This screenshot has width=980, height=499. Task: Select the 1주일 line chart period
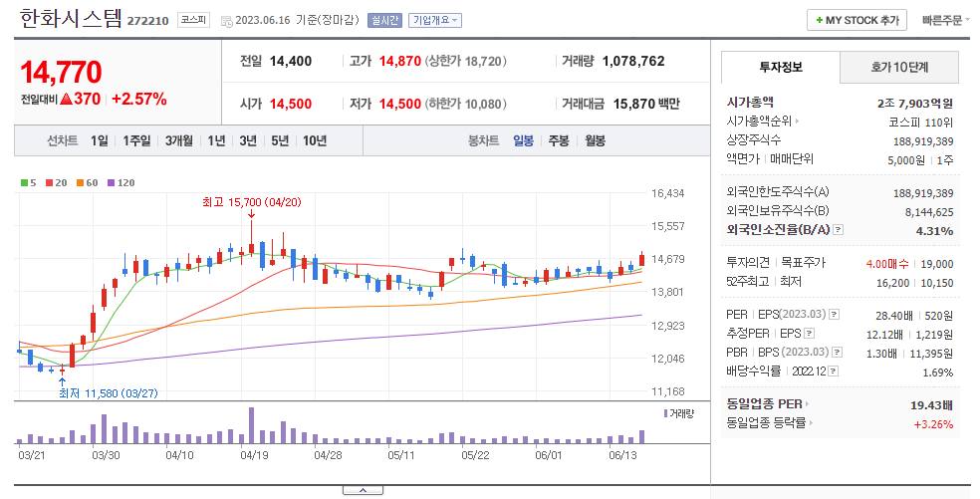(136, 140)
